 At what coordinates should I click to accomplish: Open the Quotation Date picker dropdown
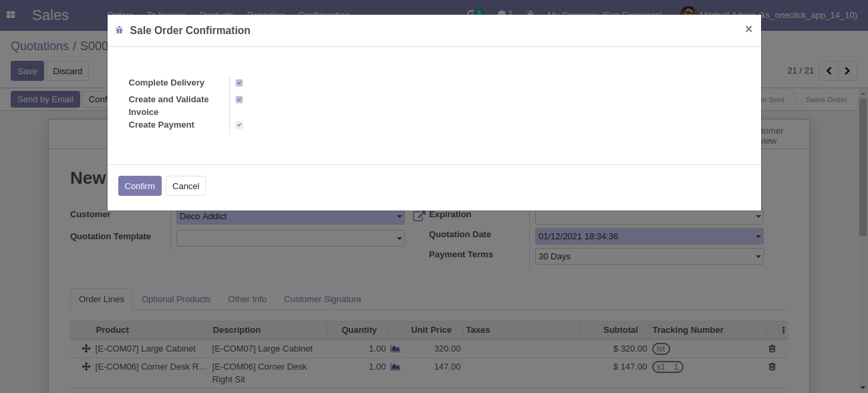pos(758,237)
